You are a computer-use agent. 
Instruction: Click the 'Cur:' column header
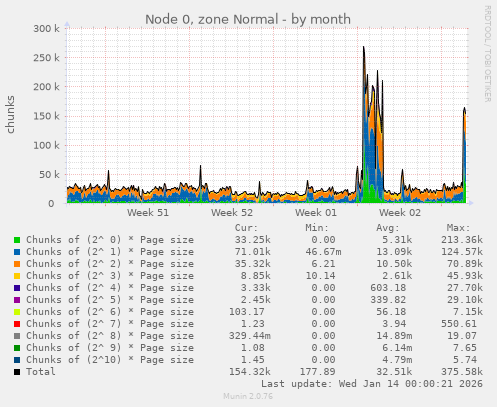click(246, 228)
